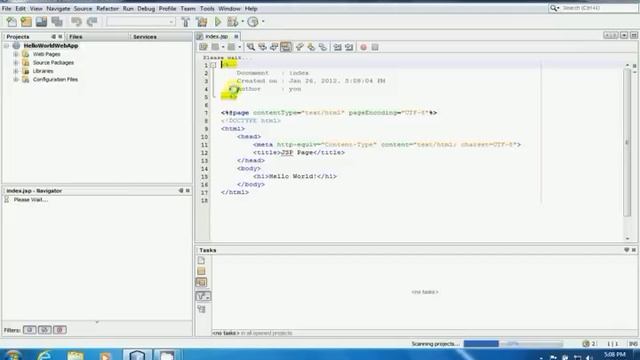This screenshot has width=640, height=360.
Task: Click Next Bookmark editor icon
Action: [311, 47]
